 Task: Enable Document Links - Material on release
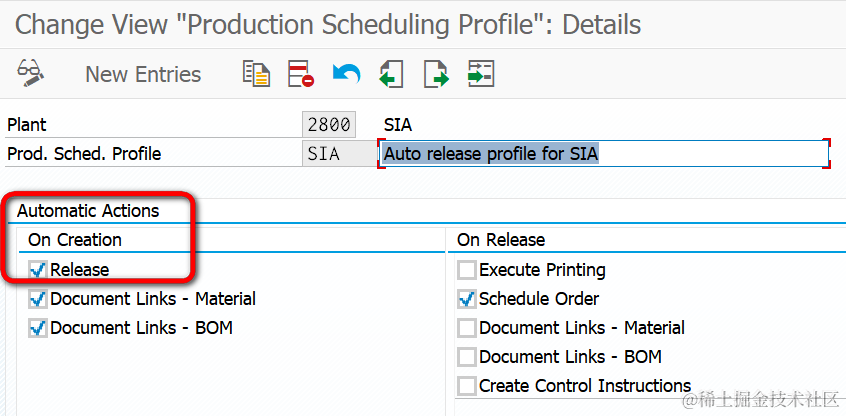click(467, 327)
